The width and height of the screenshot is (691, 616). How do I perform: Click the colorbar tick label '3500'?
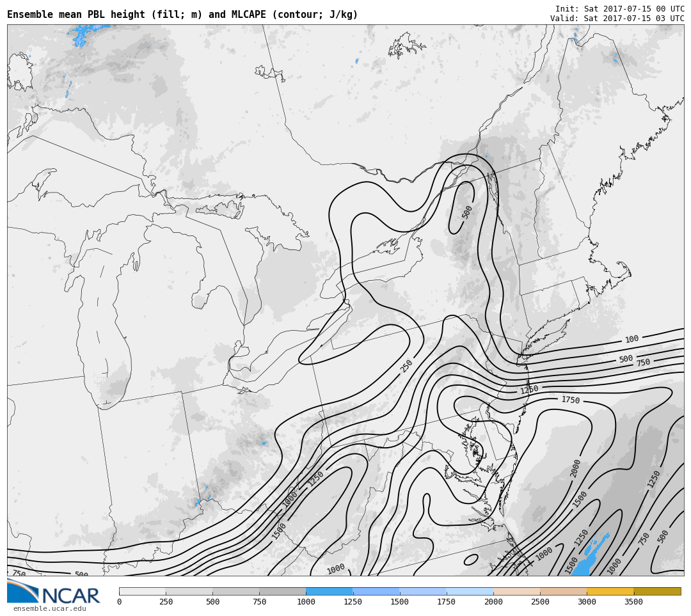[633, 602]
